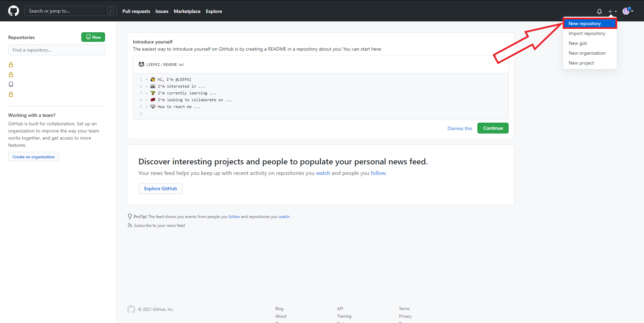This screenshot has height=323, width=644.
Task: Click the footer GitHub logo
Action: click(x=131, y=309)
